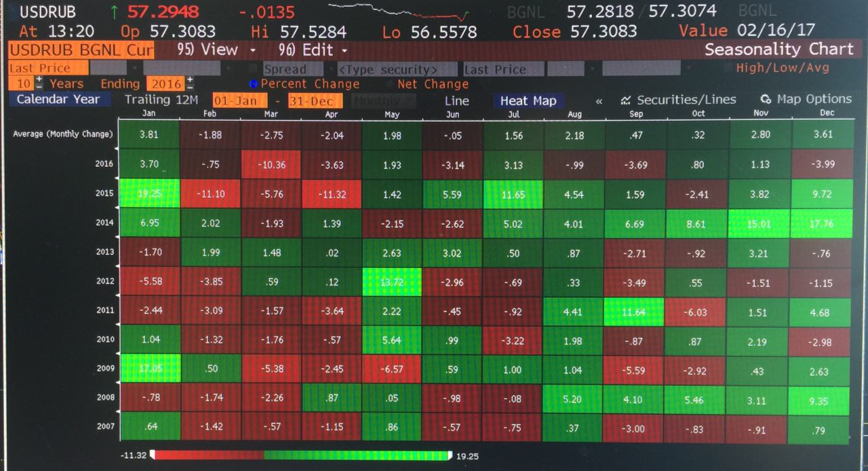Click the average 3.61 cell for Dec
868x471 pixels.
click(822, 134)
